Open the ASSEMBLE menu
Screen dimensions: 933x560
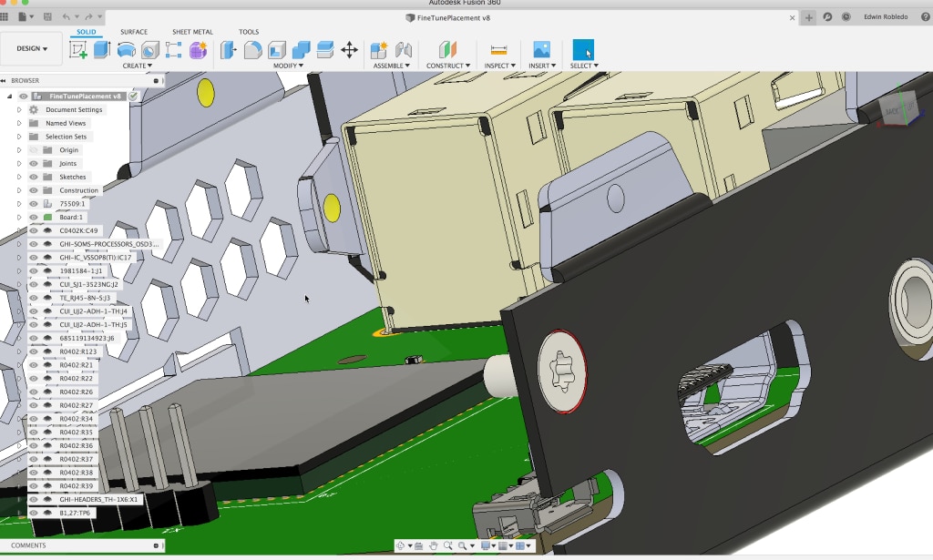pyautogui.click(x=392, y=66)
